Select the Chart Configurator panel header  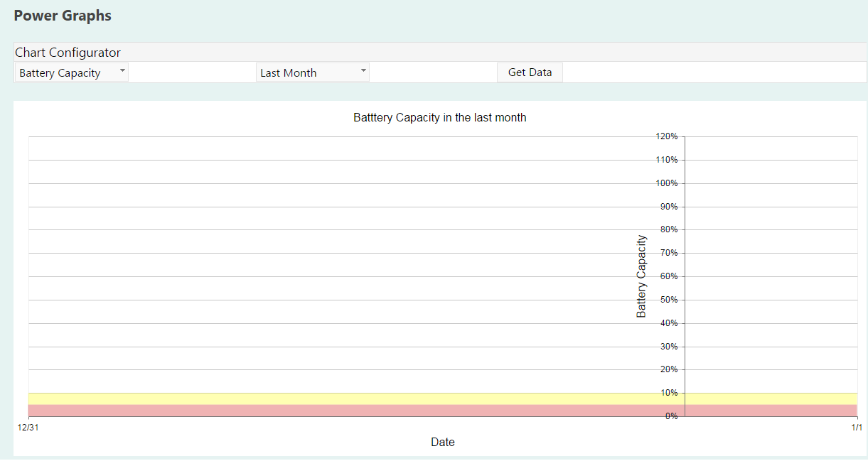click(x=68, y=53)
